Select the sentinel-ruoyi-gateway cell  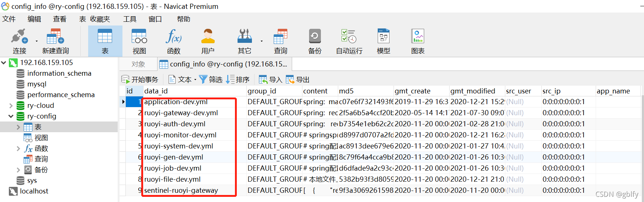[195, 191]
